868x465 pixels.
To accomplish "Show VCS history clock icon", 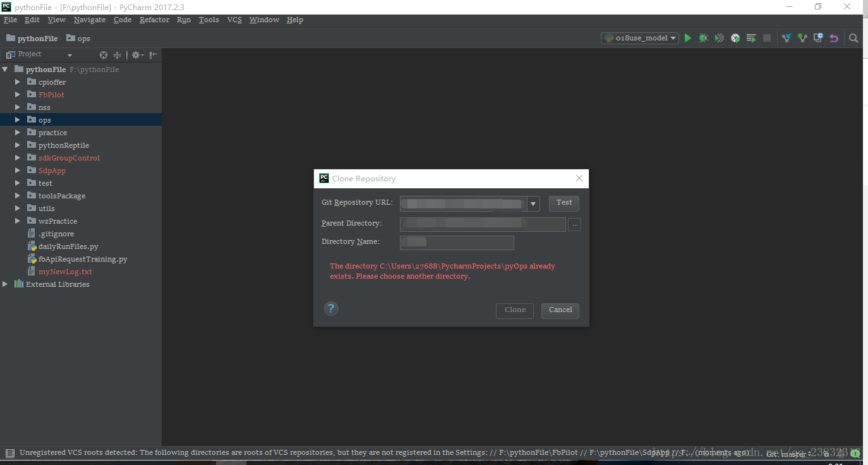I will [x=818, y=38].
